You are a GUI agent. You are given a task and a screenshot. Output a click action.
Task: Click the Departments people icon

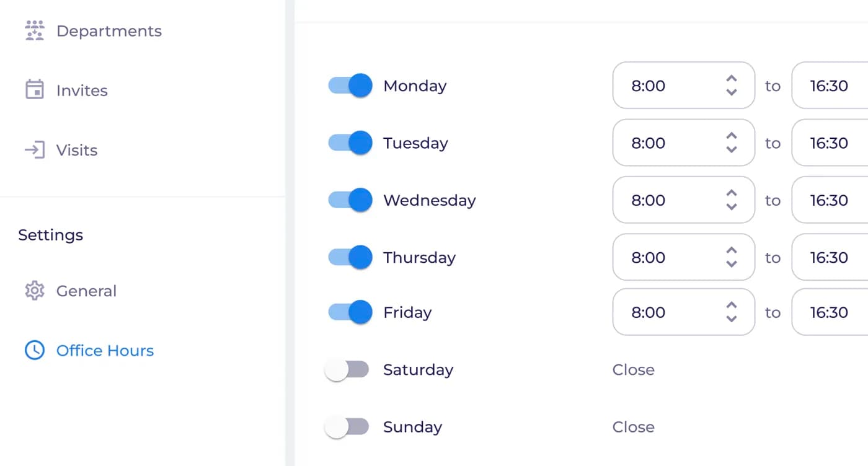(x=35, y=31)
